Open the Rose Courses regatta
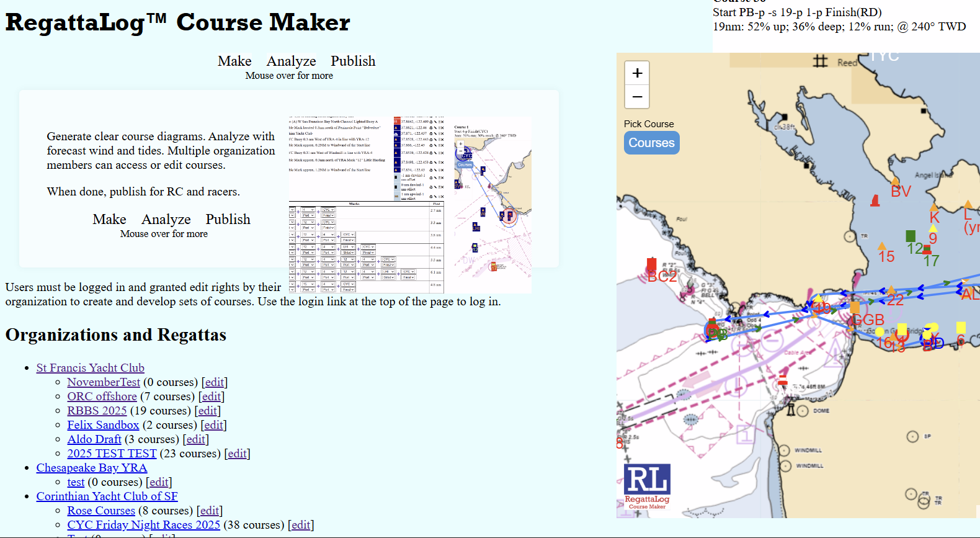Viewport: 980px width, 538px height. (102, 511)
